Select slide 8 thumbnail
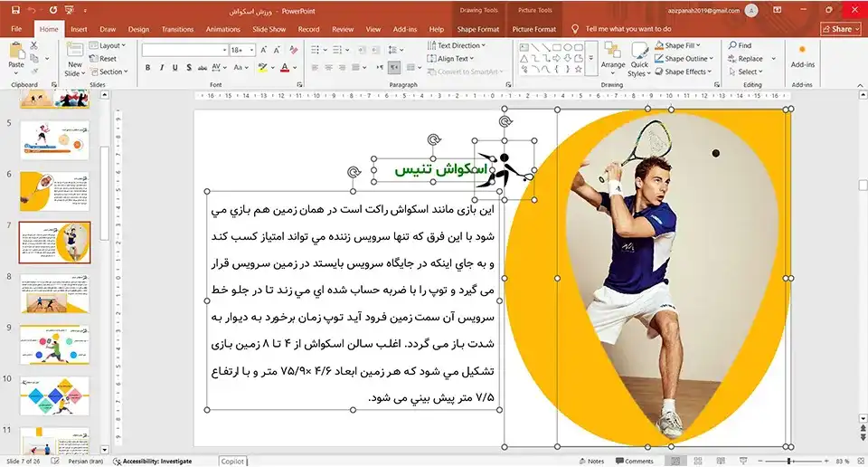Viewport: 868px width, 467px height. tap(54, 293)
